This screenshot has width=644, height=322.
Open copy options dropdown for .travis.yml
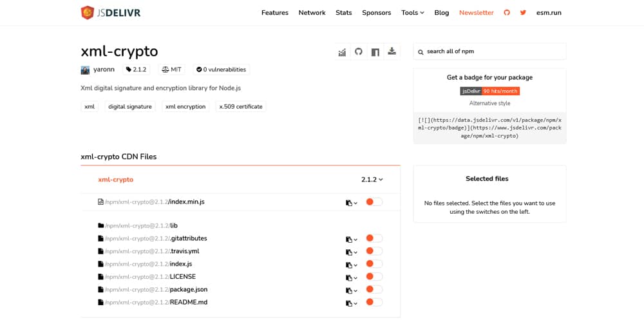pyautogui.click(x=352, y=252)
